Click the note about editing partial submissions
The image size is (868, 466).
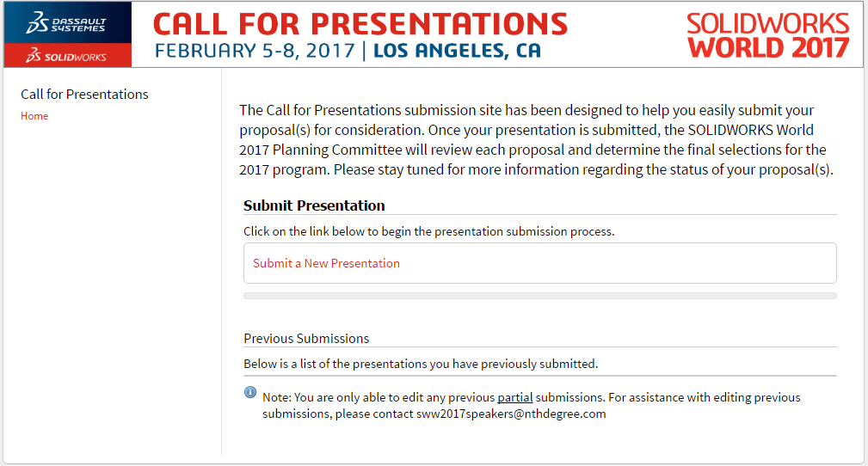[x=532, y=406]
